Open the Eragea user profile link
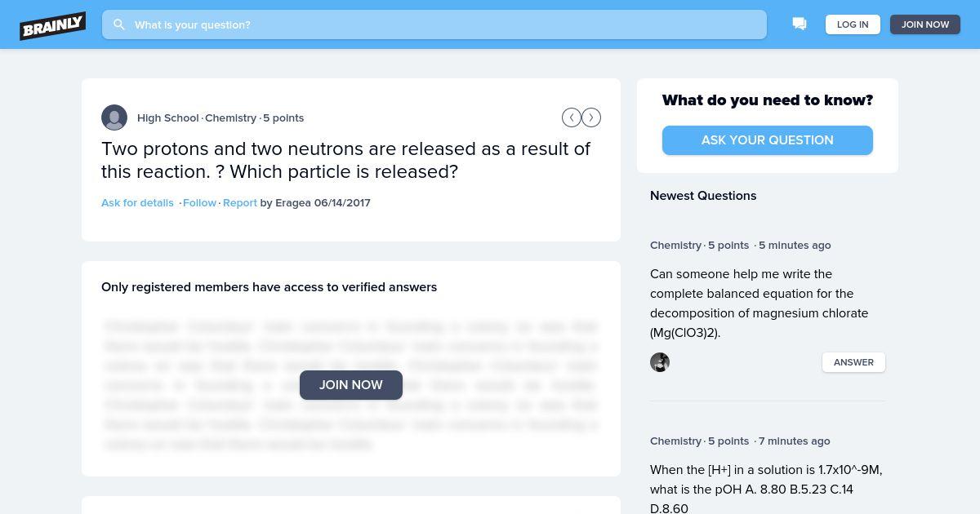 [x=293, y=202]
